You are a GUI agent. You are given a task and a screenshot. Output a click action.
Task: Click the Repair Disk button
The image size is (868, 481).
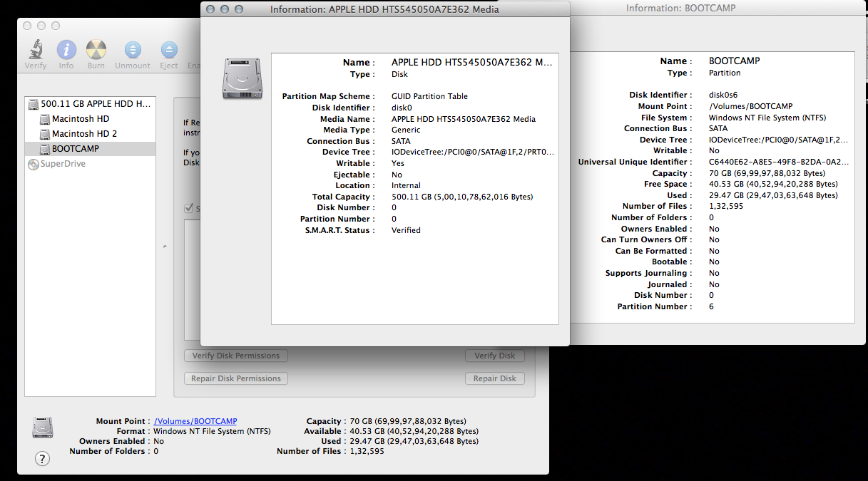tap(495, 378)
